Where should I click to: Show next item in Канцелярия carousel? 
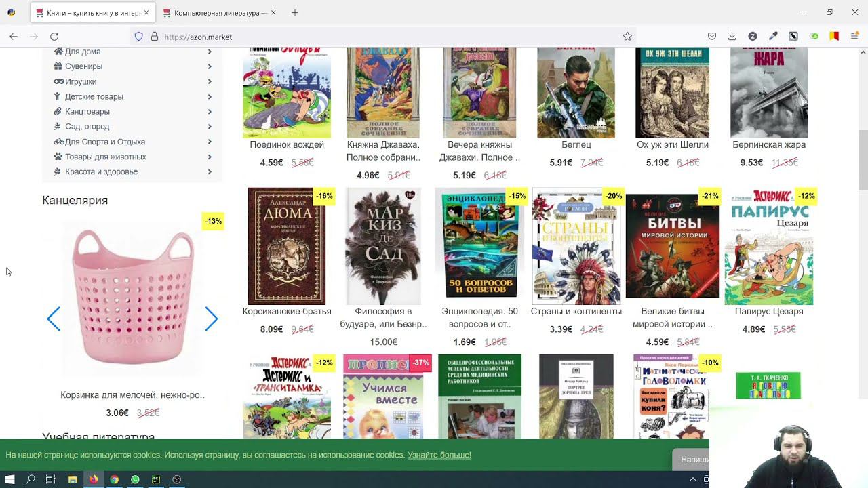click(212, 319)
